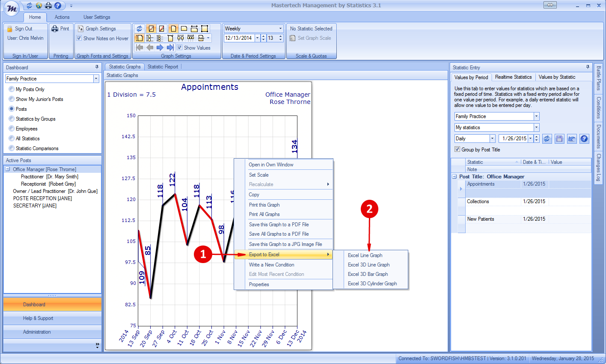Go to the first period with the arrow-and-bar left icon
Viewport: 606px width, 364px height.
pos(140,47)
